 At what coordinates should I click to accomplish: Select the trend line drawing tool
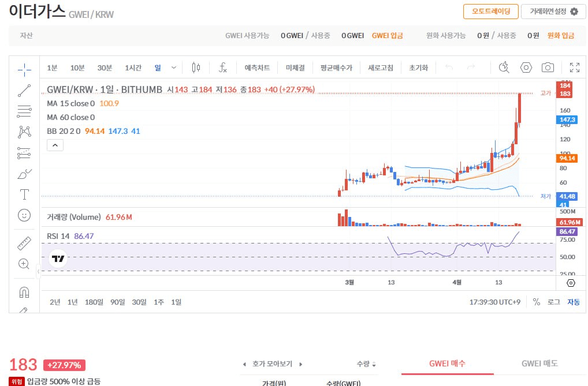coord(24,91)
